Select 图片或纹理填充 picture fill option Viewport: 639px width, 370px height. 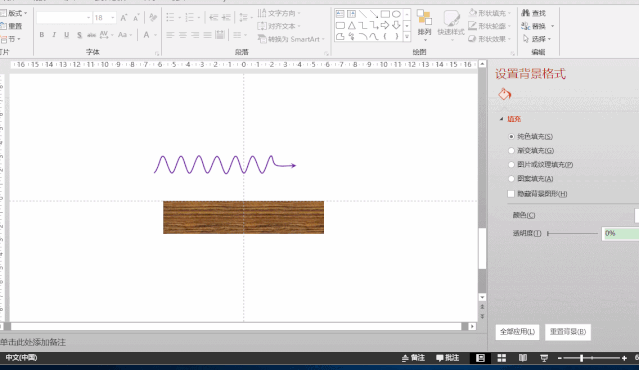[x=541, y=165]
